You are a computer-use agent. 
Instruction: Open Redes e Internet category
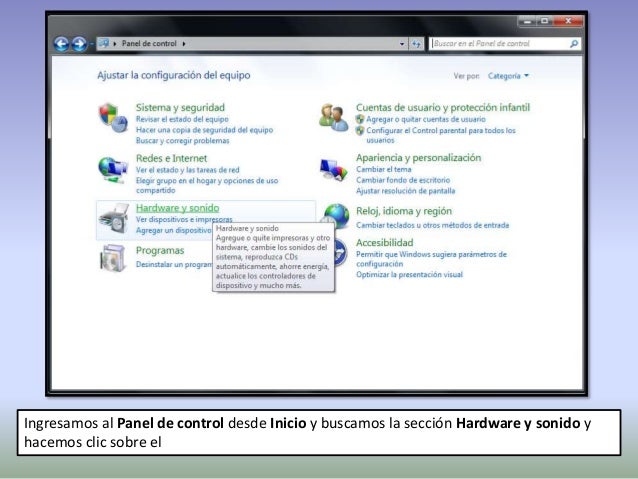(x=171, y=158)
